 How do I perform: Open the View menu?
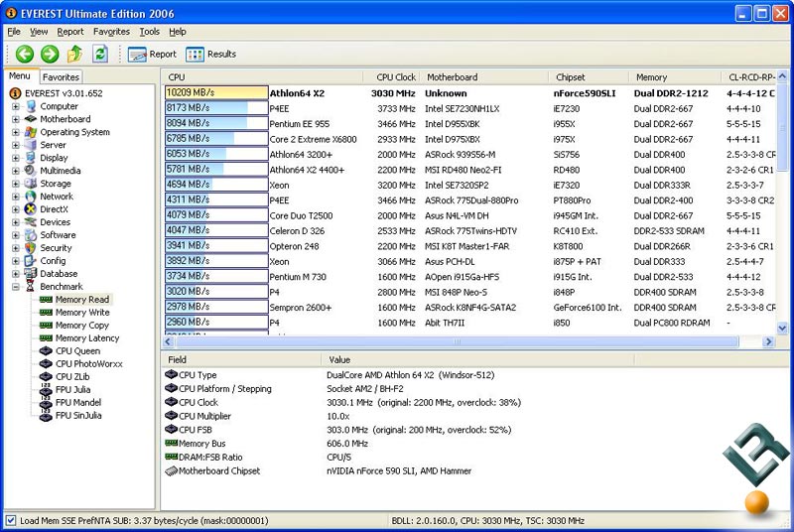point(39,32)
